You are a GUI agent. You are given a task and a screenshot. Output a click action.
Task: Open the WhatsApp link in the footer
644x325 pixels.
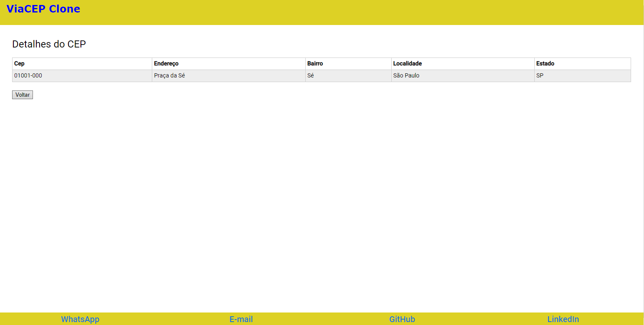(80, 319)
